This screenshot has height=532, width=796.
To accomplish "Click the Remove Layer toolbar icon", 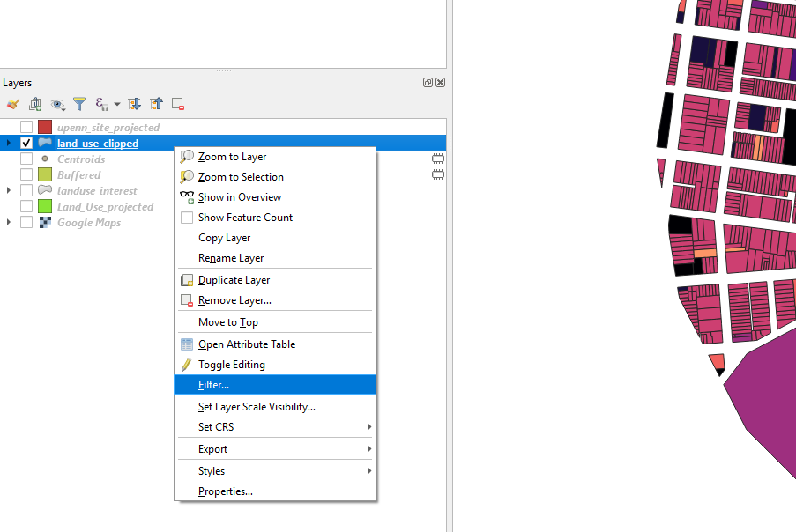I will point(178,104).
